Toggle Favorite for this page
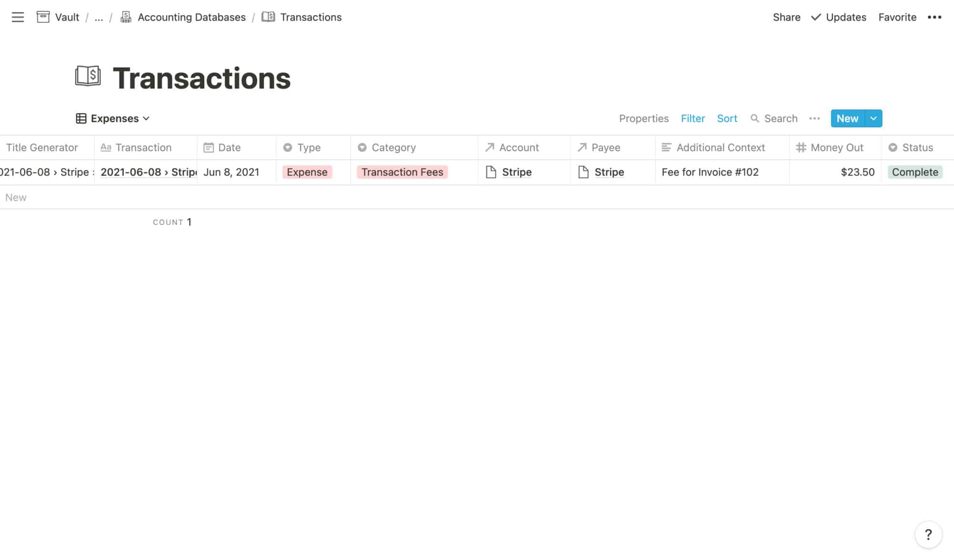Image resolution: width=954 pixels, height=560 pixels. tap(897, 17)
